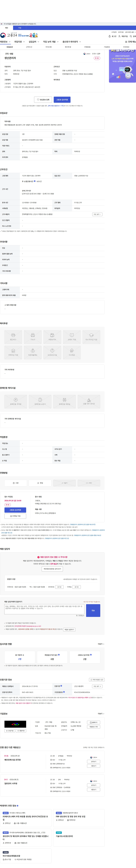Open the 일반관리 사무원 job posting
The height and width of the screenshot is (868, 136).
tap(11, 783)
